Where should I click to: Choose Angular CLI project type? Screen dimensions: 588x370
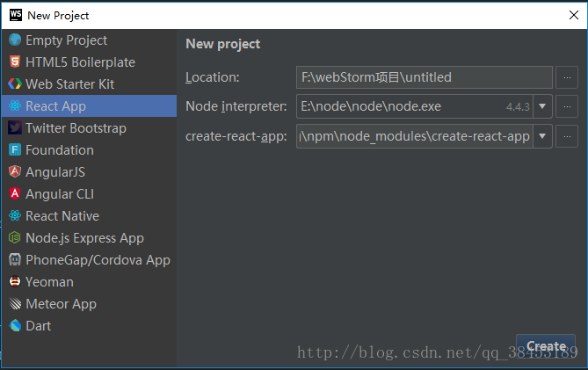(x=90, y=194)
